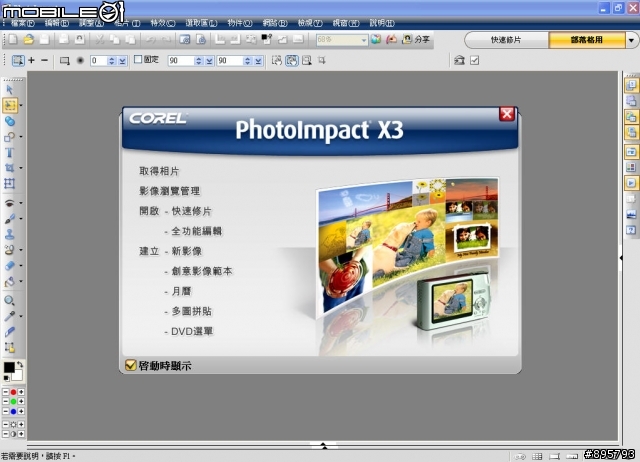640x462 pixels.
Task: Expand the bottom panel arrow
Action: (324, 445)
